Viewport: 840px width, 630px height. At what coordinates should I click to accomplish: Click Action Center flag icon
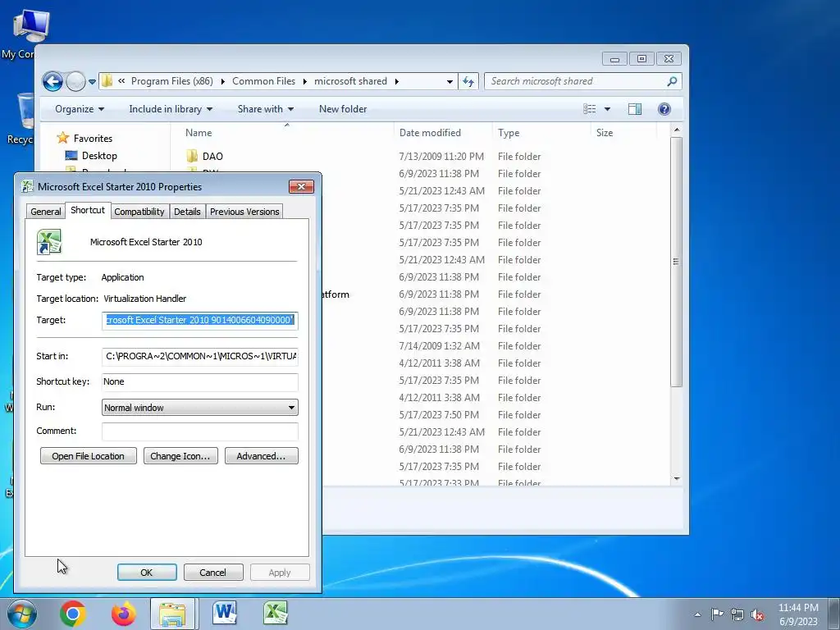click(x=717, y=614)
